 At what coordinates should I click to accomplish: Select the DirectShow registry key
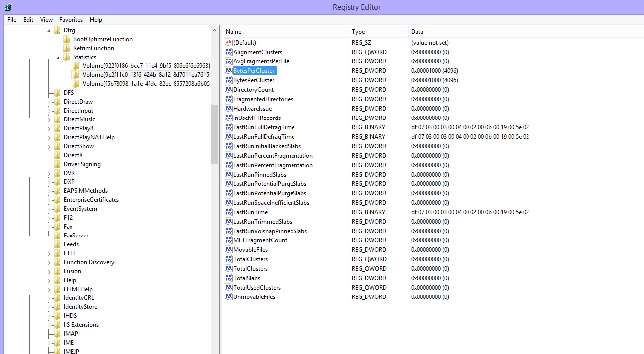coord(79,146)
